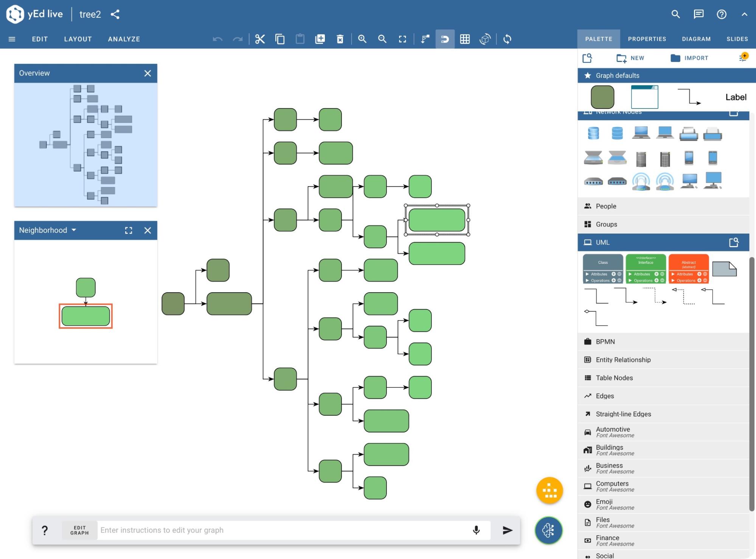Select the Cut tool in the toolbar
The image size is (756, 559).
(x=260, y=39)
